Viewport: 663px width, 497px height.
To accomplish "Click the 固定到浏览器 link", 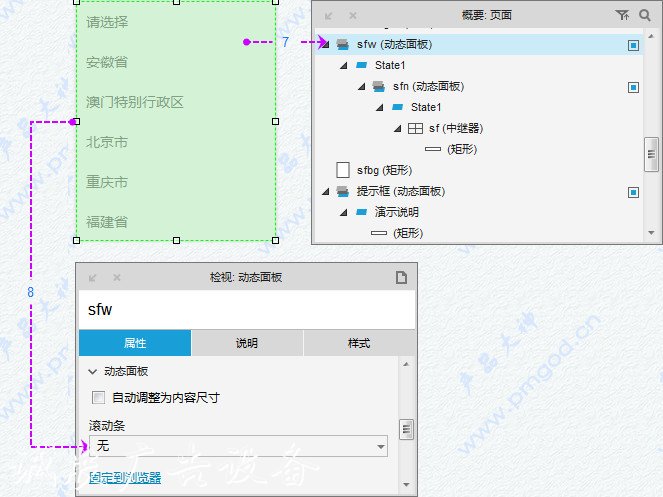I will point(125,478).
